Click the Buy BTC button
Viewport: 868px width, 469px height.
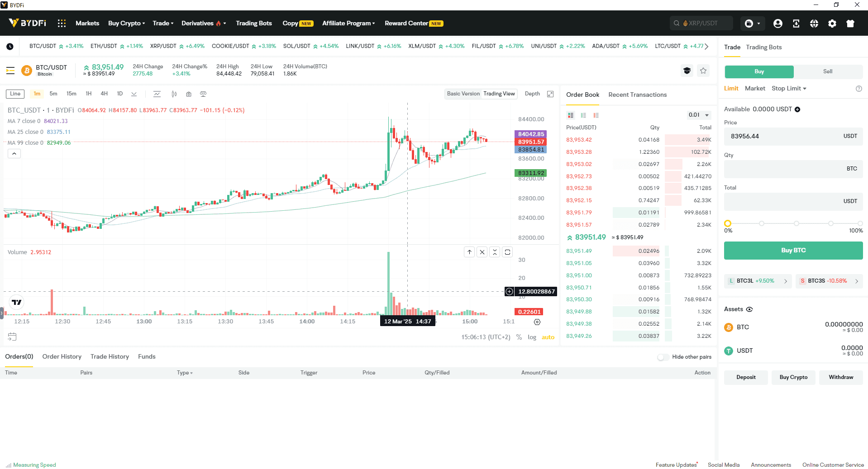(x=793, y=251)
